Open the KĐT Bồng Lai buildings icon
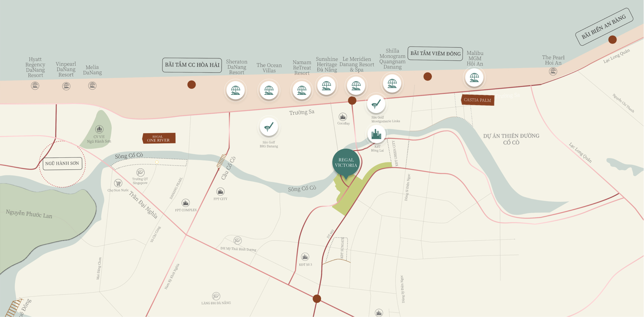The height and width of the screenshot is (317, 644). [376, 134]
